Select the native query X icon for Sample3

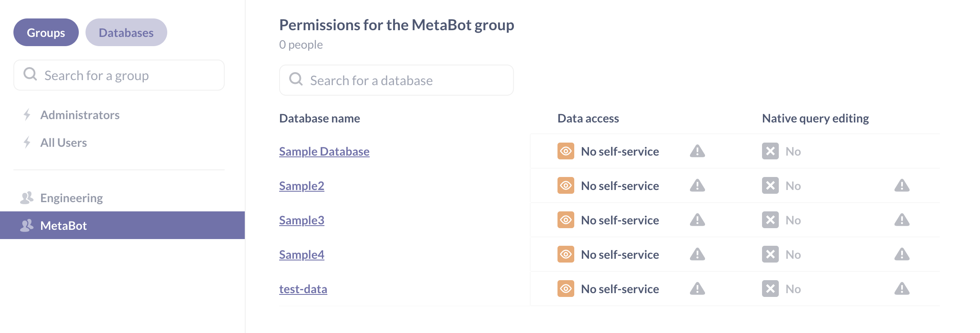coord(770,220)
